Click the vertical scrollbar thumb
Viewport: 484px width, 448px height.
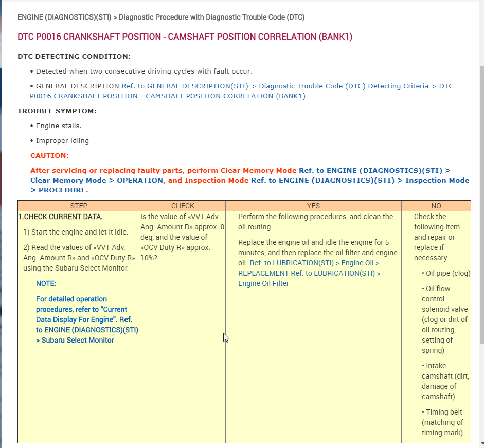tap(481, 204)
